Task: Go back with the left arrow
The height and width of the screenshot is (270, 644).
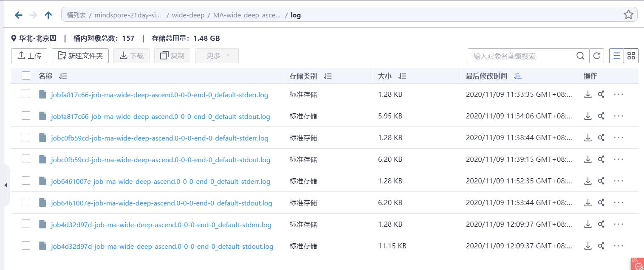Action: (18, 15)
